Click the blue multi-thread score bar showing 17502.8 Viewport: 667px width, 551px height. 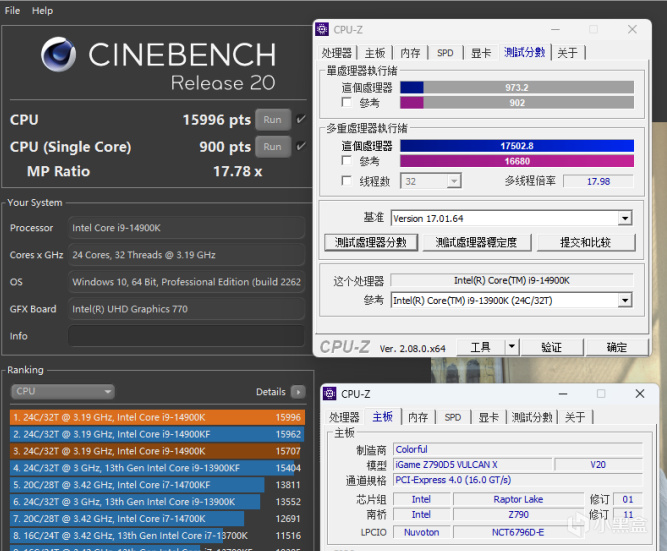[x=516, y=145]
